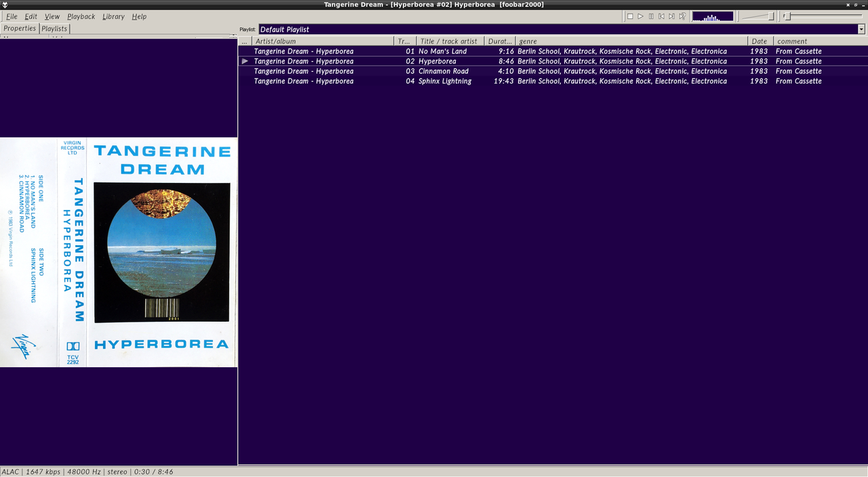Image resolution: width=868 pixels, height=477 pixels.
Task: Click the volume slider handle
Action: 771,16
